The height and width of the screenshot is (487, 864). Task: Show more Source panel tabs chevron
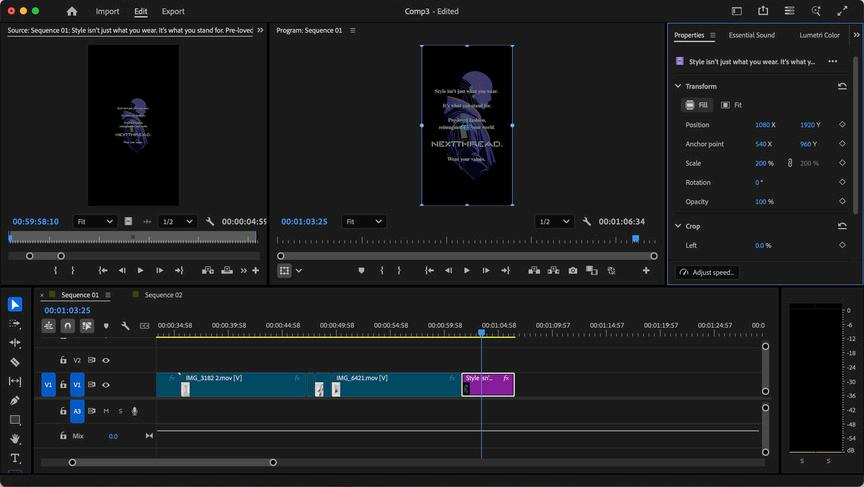tap(260, 30)
